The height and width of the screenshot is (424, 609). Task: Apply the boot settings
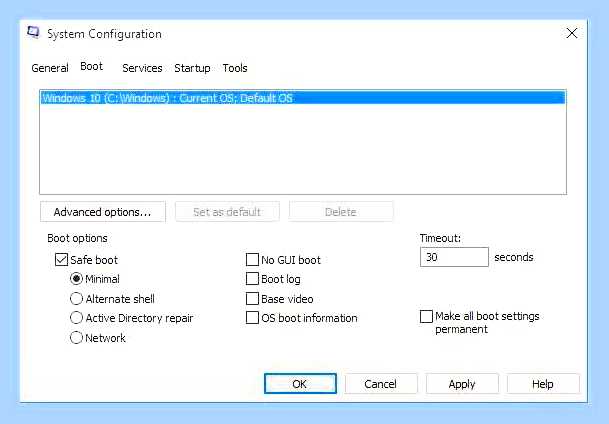(x=462, y=384)
